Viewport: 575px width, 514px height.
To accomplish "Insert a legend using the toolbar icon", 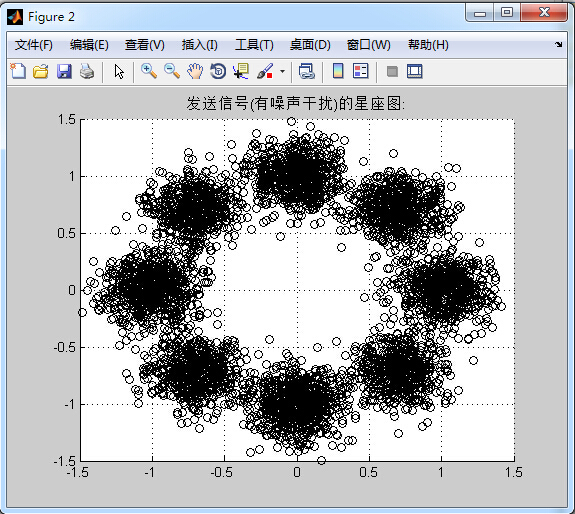I will pos(360,71).
